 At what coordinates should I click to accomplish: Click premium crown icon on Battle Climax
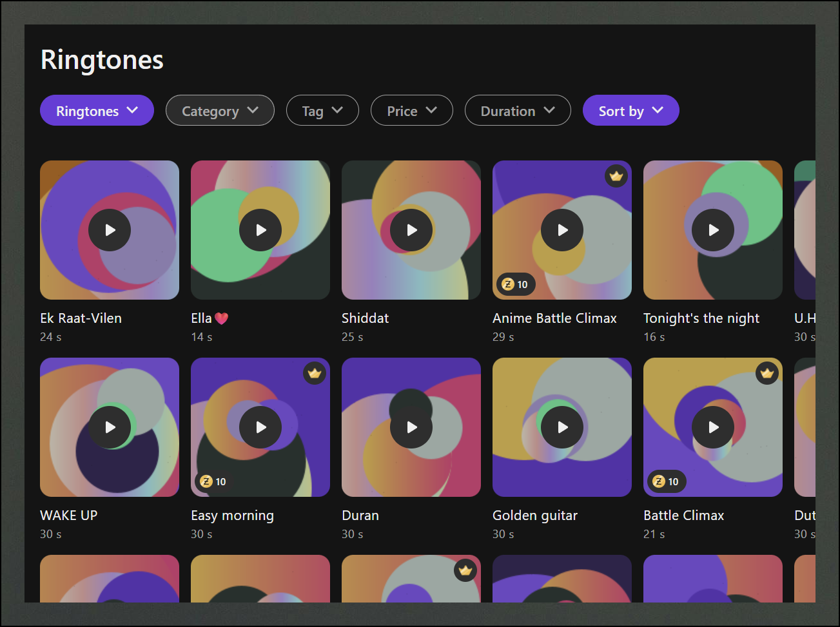point(767,373)
